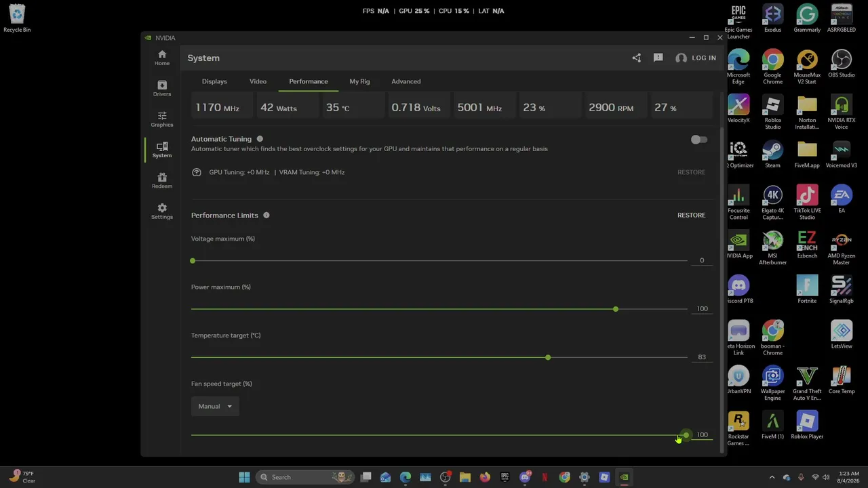Click the Performance Limits info icon
Viewport: 868px width, 488px height.
tap(267, 215)
